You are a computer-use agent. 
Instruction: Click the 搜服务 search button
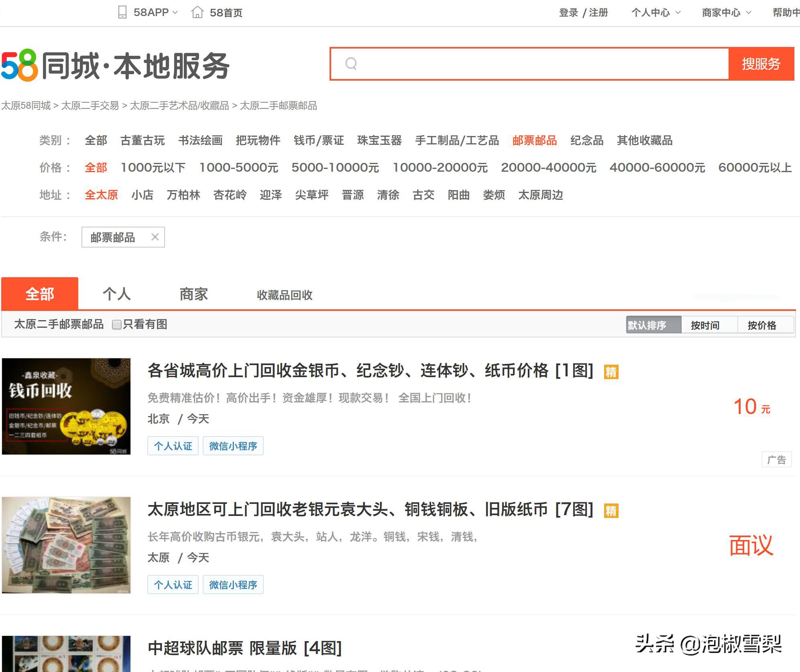(x=761, y=63)
